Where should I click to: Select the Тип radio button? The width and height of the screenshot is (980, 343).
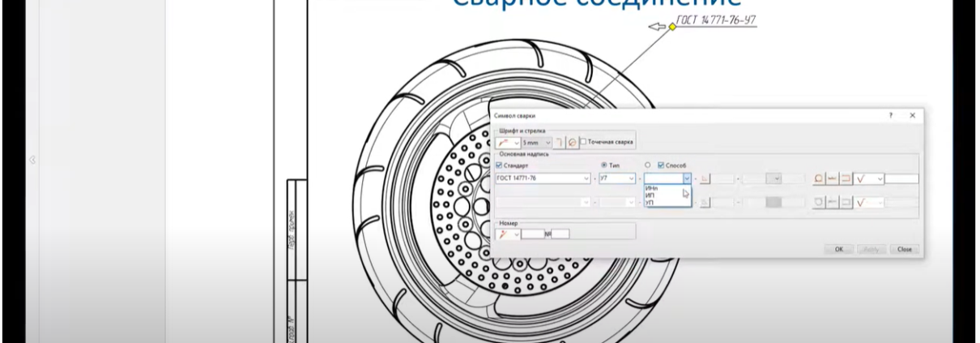604,165
